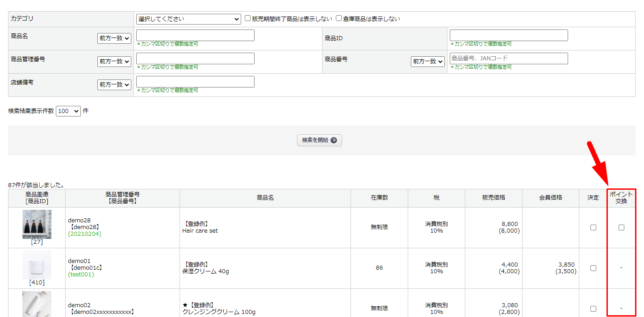Open the 商品名 match-type dropdown

(x=114, y=38)
